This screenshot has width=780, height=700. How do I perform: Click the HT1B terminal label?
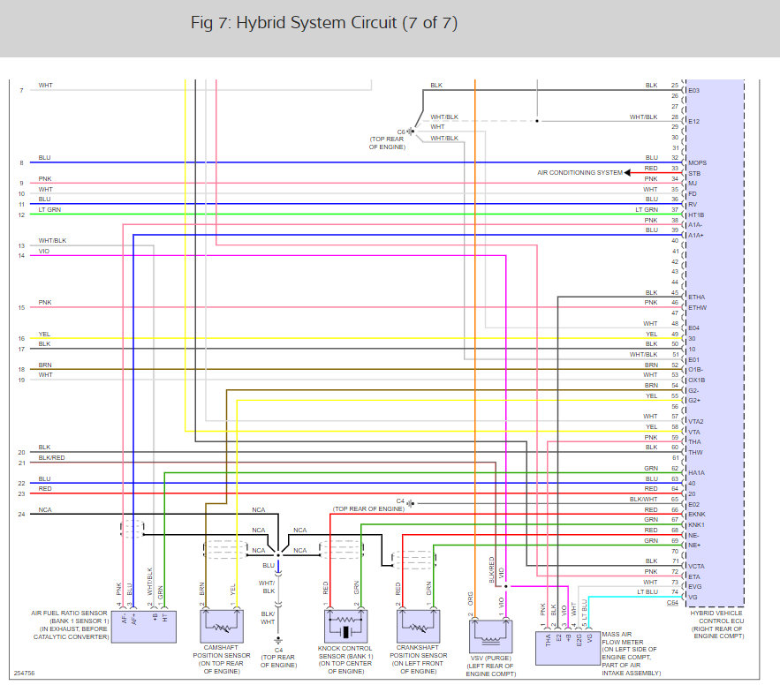point(696,215)
